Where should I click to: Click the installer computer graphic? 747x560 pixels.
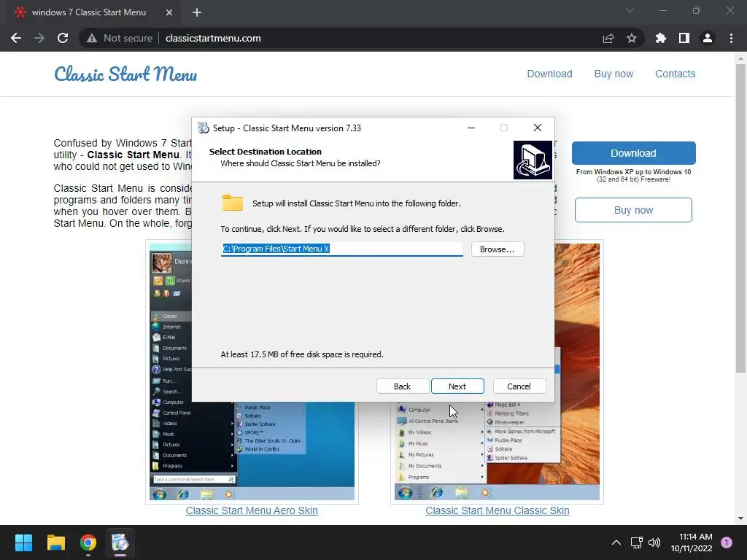click(533, 160)
